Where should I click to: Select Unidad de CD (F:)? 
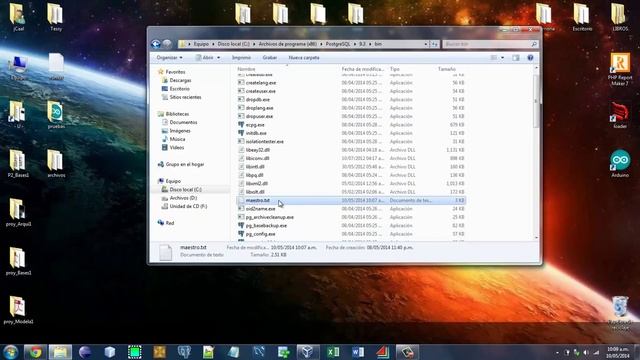(188, 206)
